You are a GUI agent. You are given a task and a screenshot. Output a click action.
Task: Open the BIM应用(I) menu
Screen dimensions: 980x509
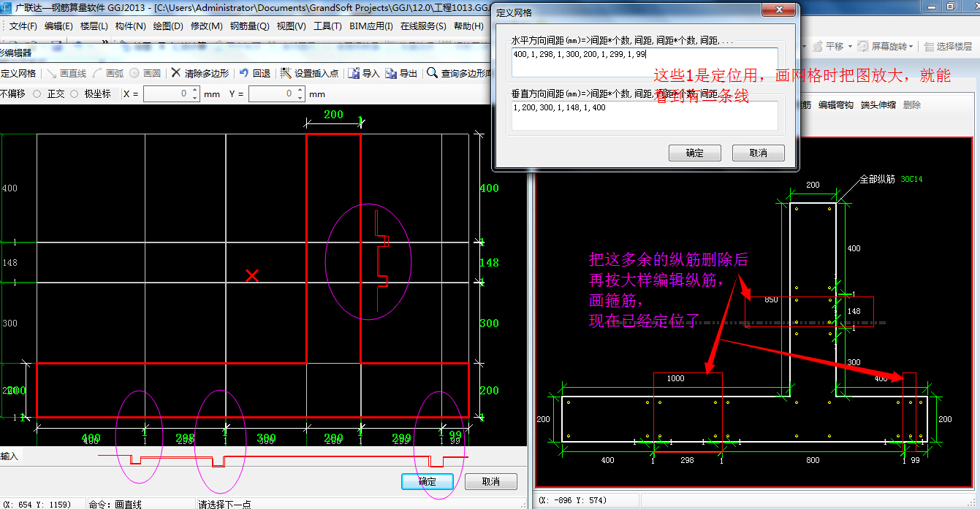[x=371, y=26]
